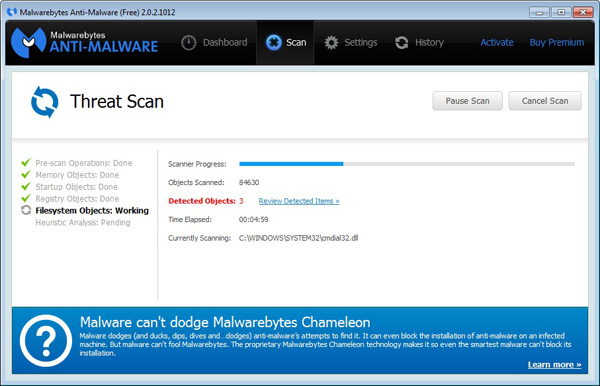Image resolution: width=600 pixels, height=386 pixels.
Task: Click the Startup Objects green checkmark
Action: 26,186
